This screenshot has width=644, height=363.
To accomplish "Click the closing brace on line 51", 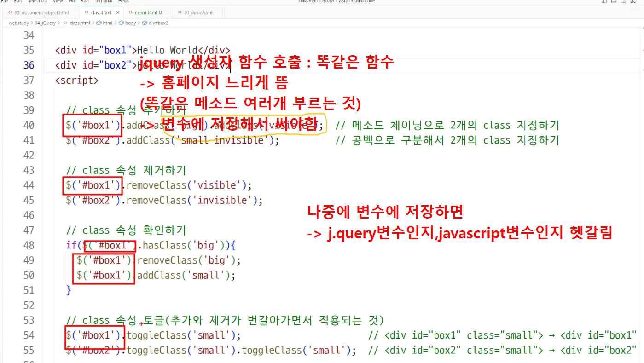I will pyautogui.click(x=69, y=290).
